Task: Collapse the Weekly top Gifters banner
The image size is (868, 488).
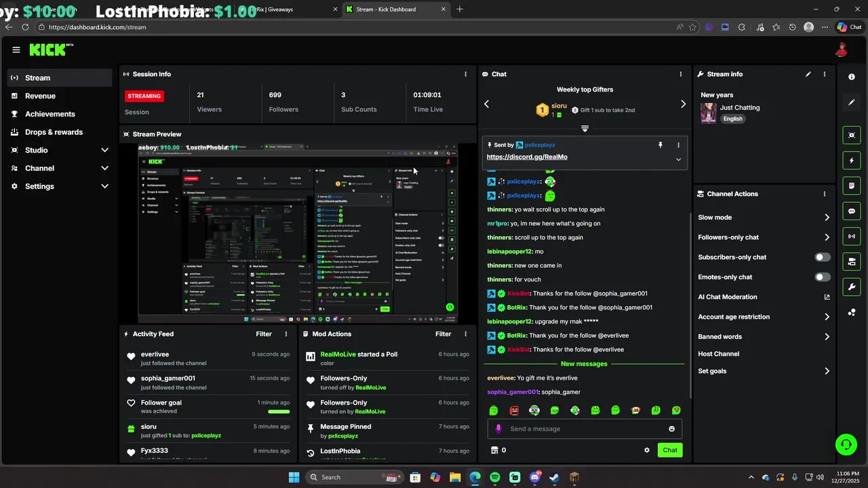Action: (585, 128)
